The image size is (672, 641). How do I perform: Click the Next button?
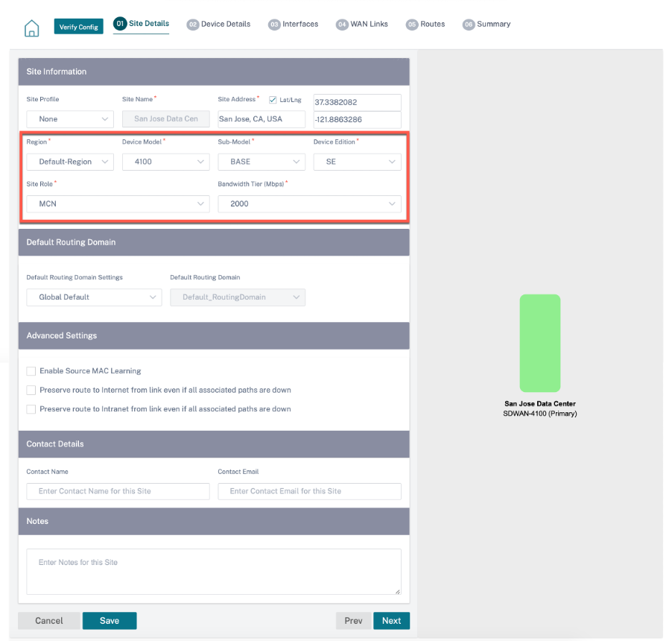tap(391, 620)
